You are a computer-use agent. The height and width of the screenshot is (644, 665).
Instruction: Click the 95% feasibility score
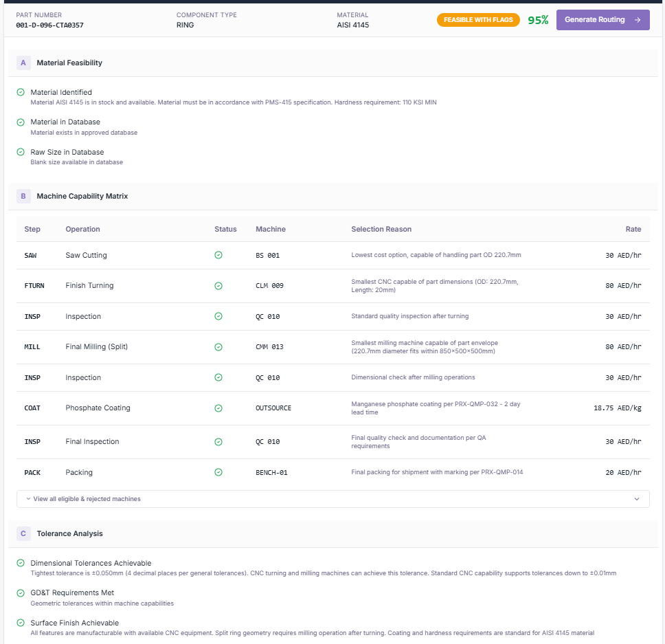(x=538, y=20)
